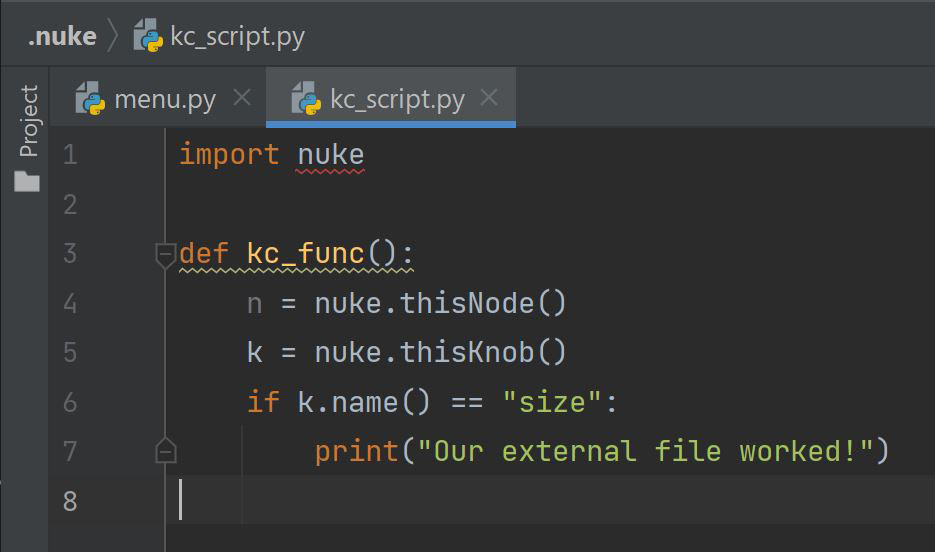Screen dimensions: 935x552
Task: Click the underlined nuke import name
Action: [331, 155]
